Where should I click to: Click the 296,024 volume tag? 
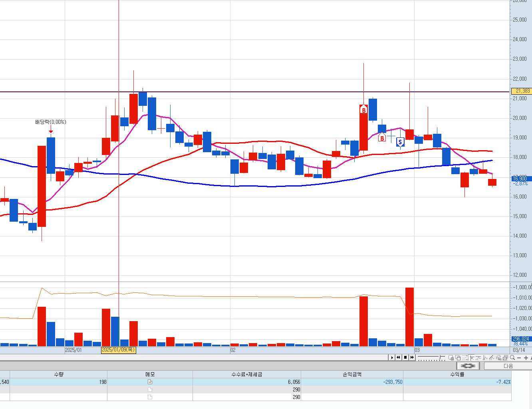coord(521,339)
